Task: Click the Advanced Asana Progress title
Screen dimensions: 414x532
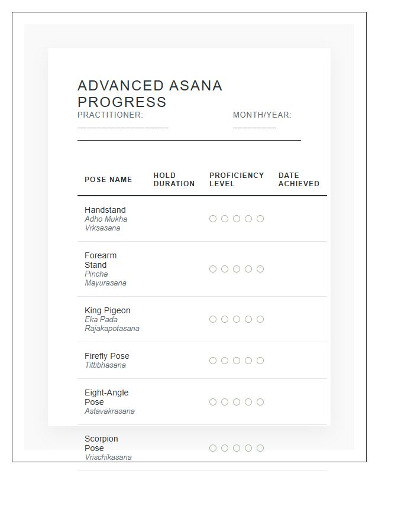Action: pos(150,93)
